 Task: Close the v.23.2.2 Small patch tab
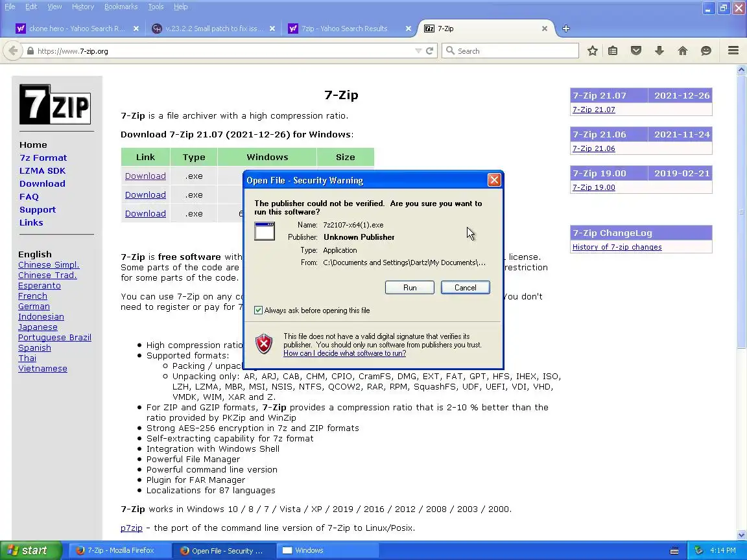pos(272,29)
